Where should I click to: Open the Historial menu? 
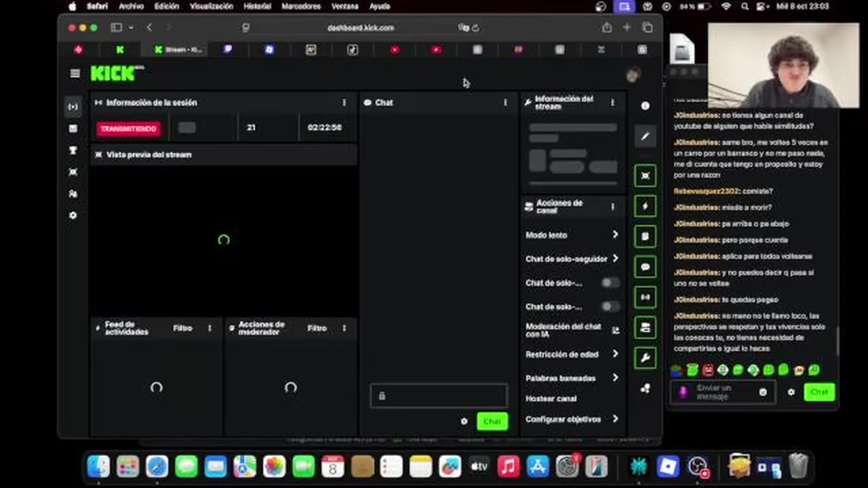[257, 6]
